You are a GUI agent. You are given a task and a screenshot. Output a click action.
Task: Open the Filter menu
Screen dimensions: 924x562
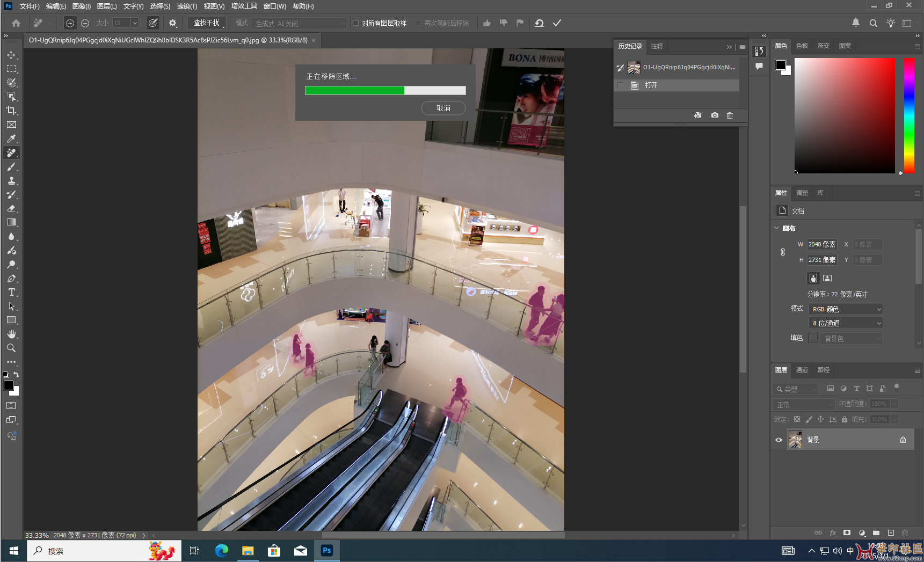point(187,6)
